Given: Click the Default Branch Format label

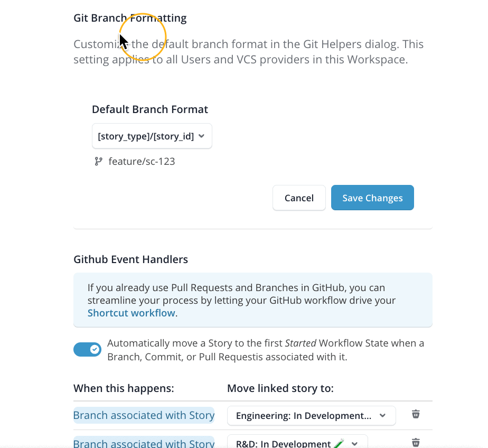Looking at the screenshot, I should point(150,109).
